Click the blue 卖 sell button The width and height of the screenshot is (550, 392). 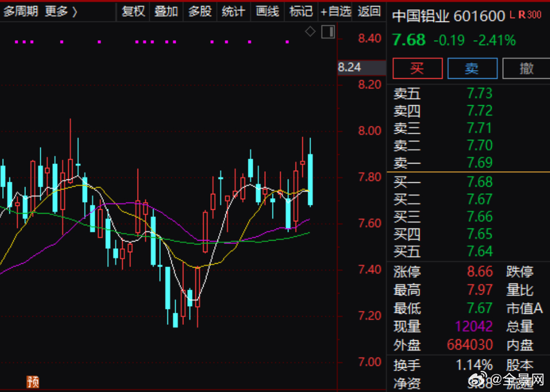pyautogui.click(x=472, y=68)
